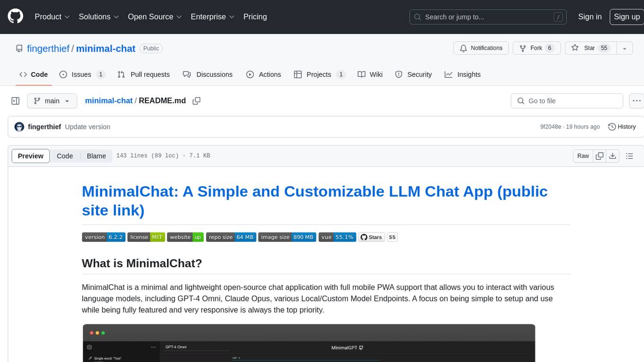Switch to the Code view
Screen dimensions: 644x362
coord(65,156)
